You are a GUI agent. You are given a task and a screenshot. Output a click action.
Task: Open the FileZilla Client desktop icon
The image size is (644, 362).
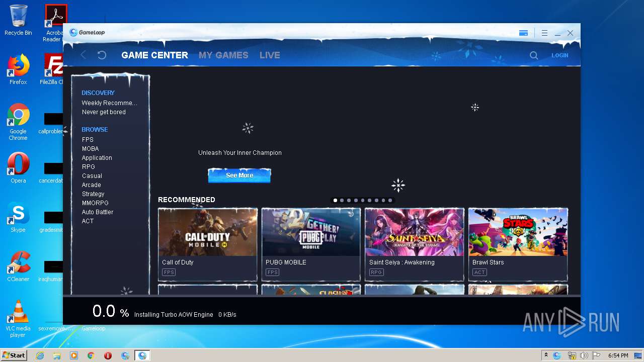click(53, 70)
